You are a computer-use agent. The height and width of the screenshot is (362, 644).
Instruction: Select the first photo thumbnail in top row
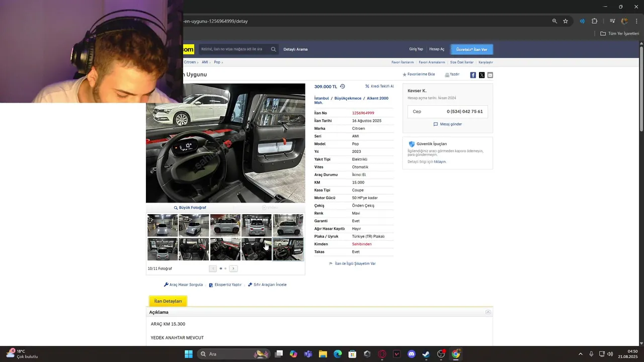[163, 225]
